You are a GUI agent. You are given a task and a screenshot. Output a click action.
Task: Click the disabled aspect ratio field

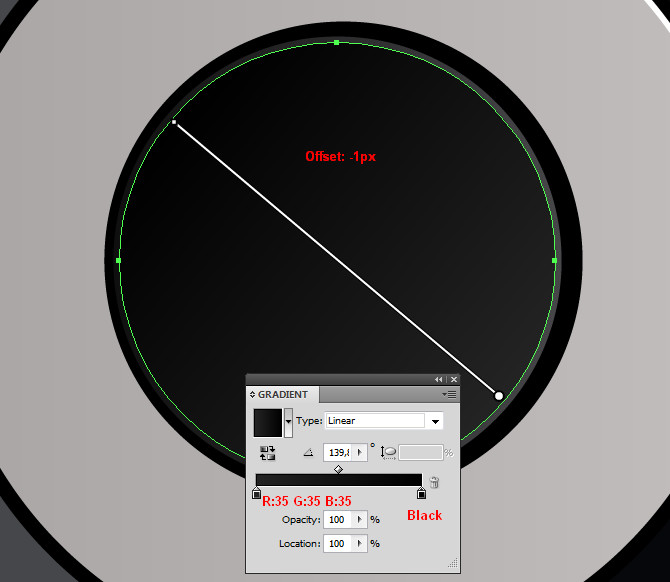click(420, 453)
